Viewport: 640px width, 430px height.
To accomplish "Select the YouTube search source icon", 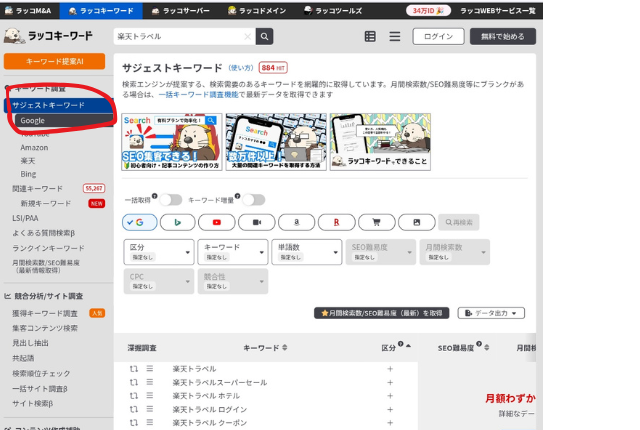I will pyautogui.click(x=216, y=222).
